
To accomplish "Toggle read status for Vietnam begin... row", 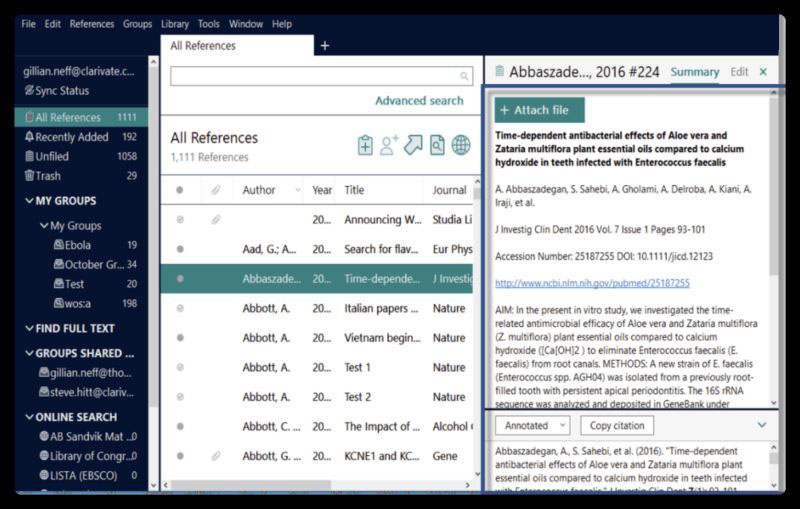I will point(180,338).
